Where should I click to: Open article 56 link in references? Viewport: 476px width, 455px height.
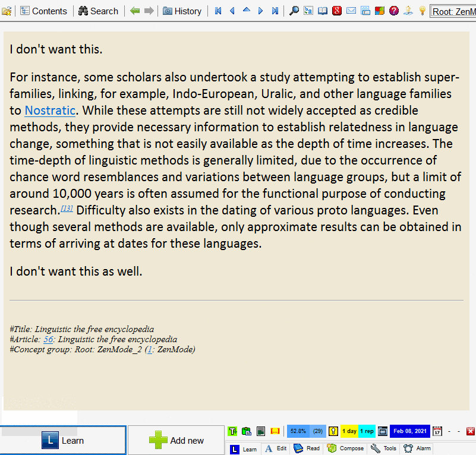pyautogui.click(x=49, y=339)
